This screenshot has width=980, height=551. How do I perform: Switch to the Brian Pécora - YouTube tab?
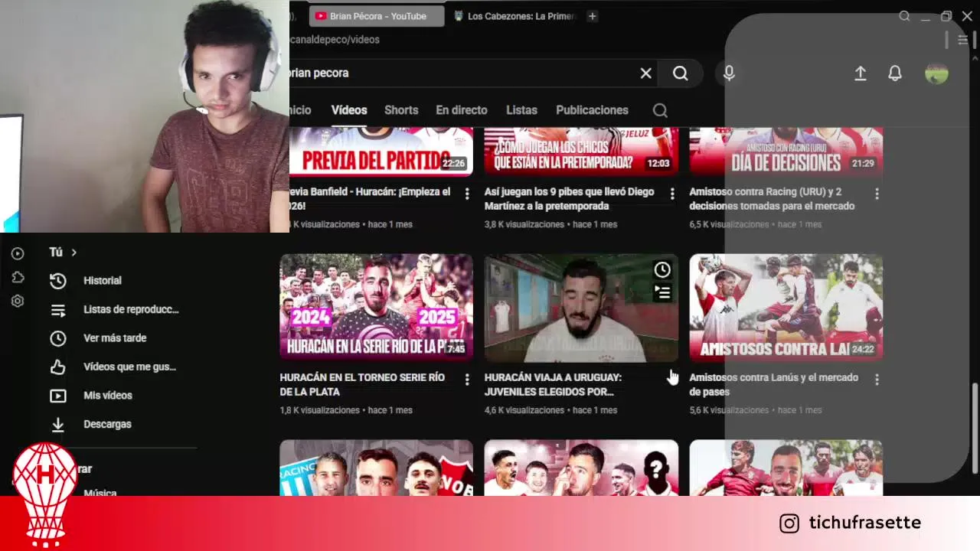tap(377, 16)
